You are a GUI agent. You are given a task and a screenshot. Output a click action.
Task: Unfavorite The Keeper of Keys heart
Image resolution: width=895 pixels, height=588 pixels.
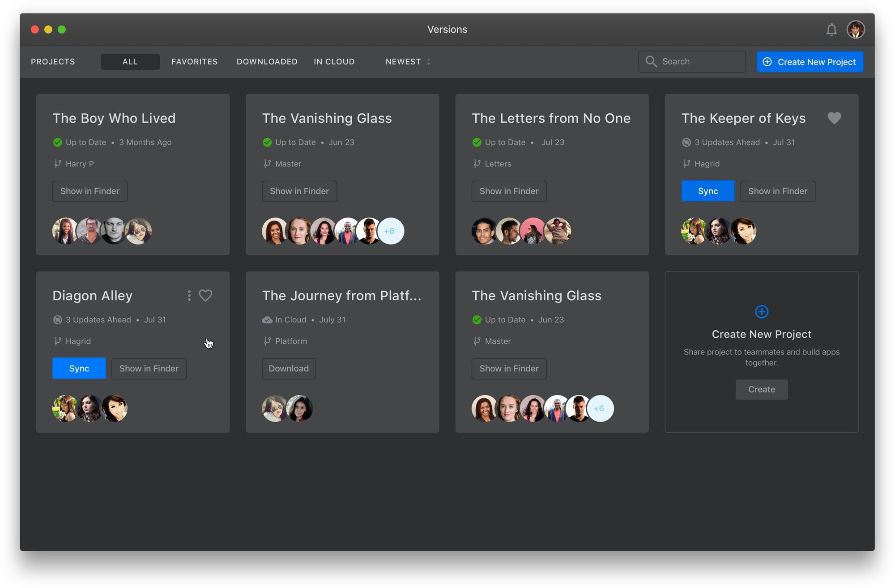coord(834,118)
